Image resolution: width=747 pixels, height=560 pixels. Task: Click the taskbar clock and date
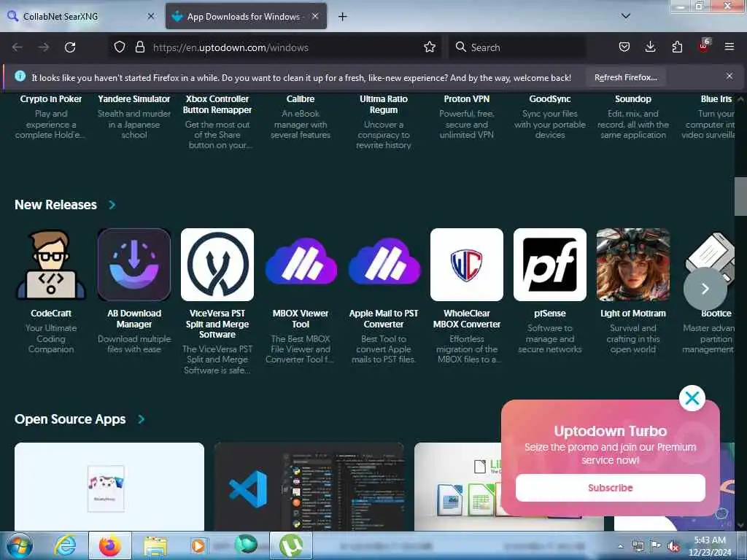coord(710,546)
